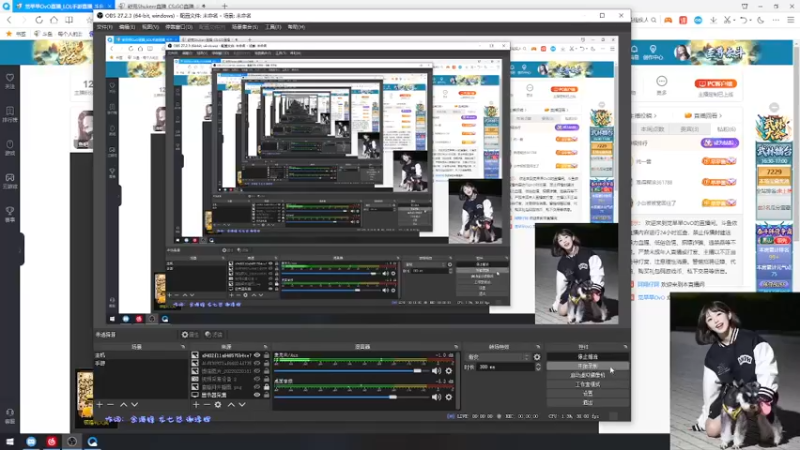Toggle lock on 显示器采集 source
This screenshot has width=800, height=450.
click(266, 395)
